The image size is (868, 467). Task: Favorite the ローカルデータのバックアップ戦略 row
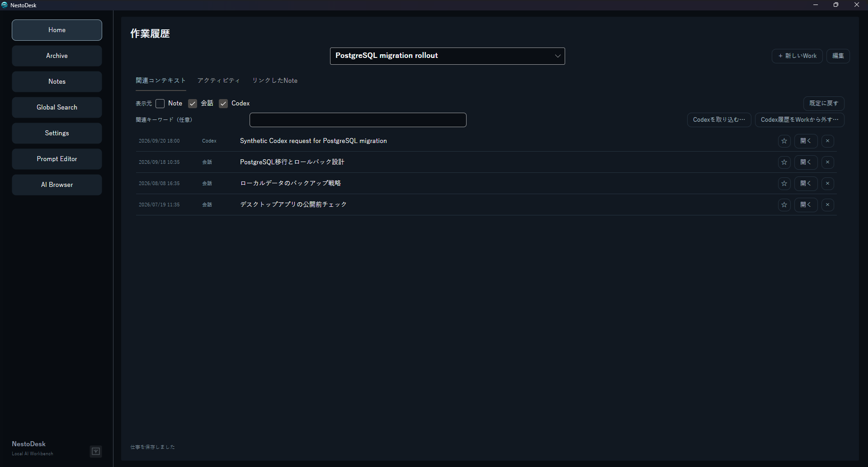(x=784, y=184)
